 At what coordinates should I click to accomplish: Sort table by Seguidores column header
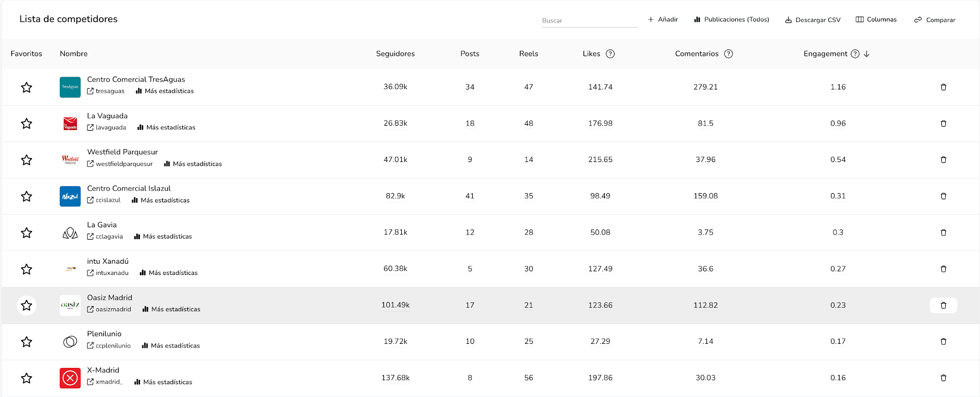[x=395, y=54]
